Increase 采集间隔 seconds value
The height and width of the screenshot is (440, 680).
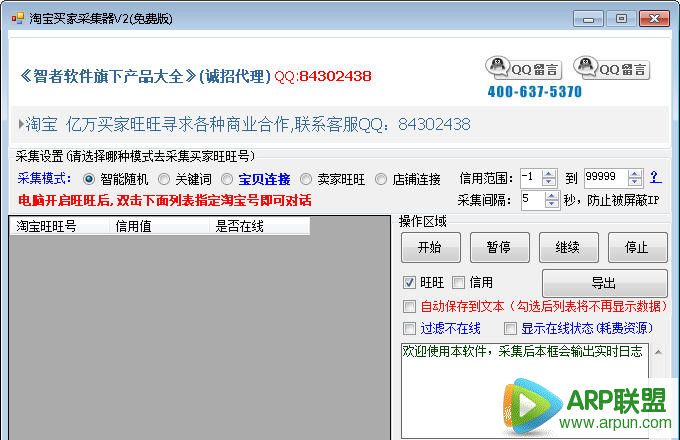[552, 196]
